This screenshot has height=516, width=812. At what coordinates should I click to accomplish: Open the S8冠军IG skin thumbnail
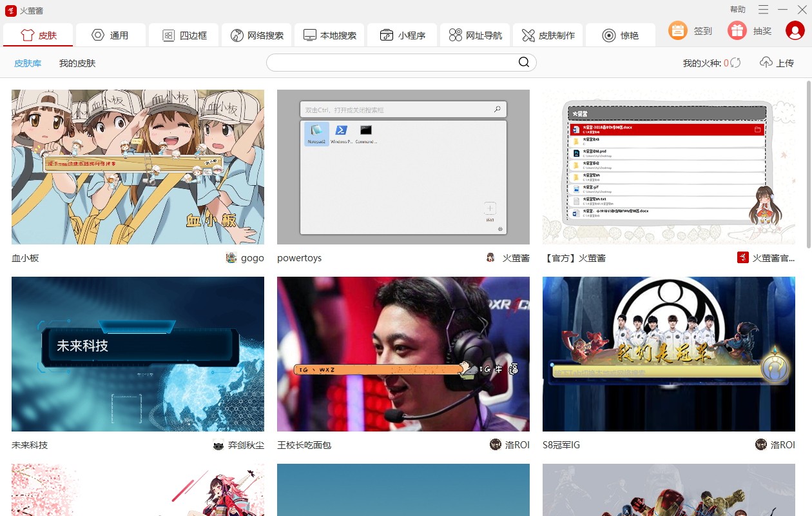pos(669,354)
